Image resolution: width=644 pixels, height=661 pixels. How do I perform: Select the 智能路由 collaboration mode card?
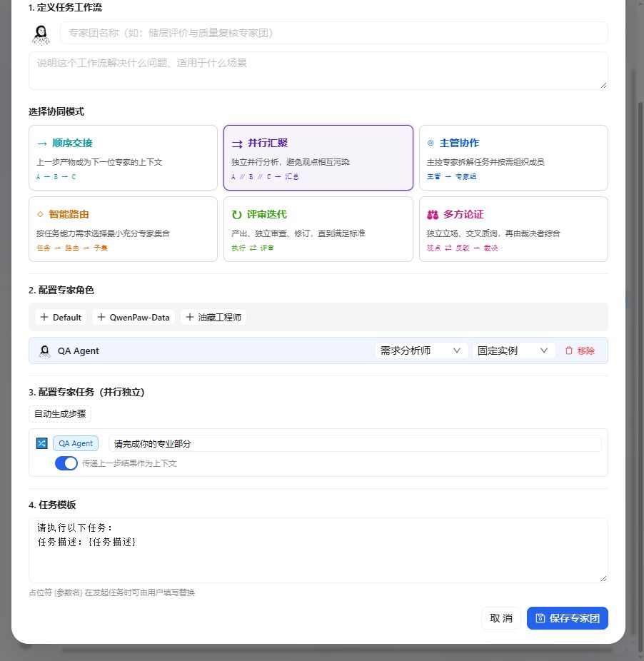click(123, 229)
